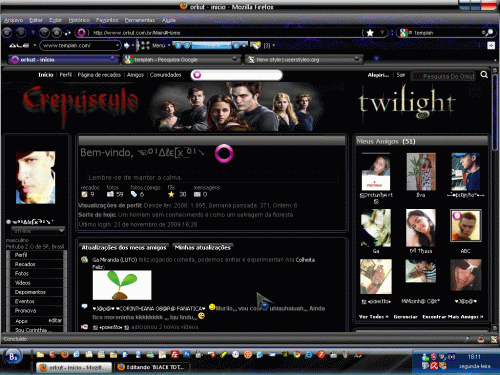Click the recados scrap icon
The image size is (500, 375).
coord(84,194)
